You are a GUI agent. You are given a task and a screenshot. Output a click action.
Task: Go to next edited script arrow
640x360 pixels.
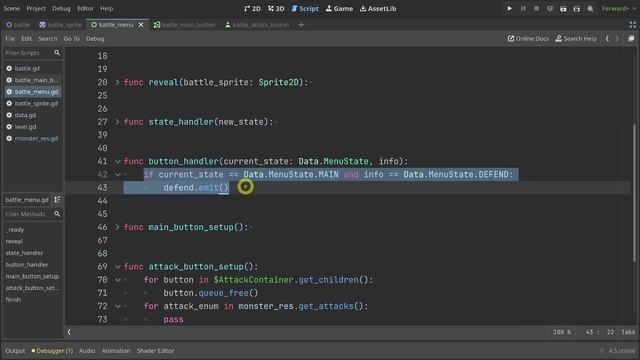[617, 38]
